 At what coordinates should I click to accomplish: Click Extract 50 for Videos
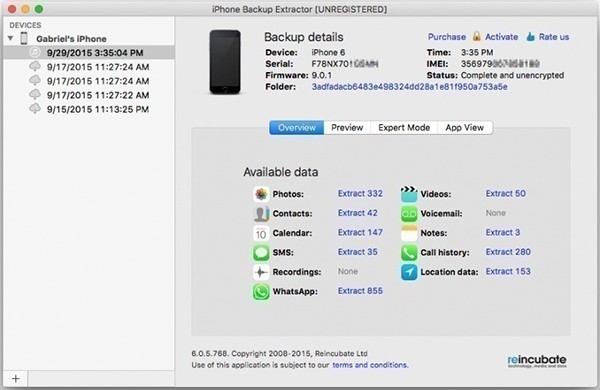pos(505,193)
